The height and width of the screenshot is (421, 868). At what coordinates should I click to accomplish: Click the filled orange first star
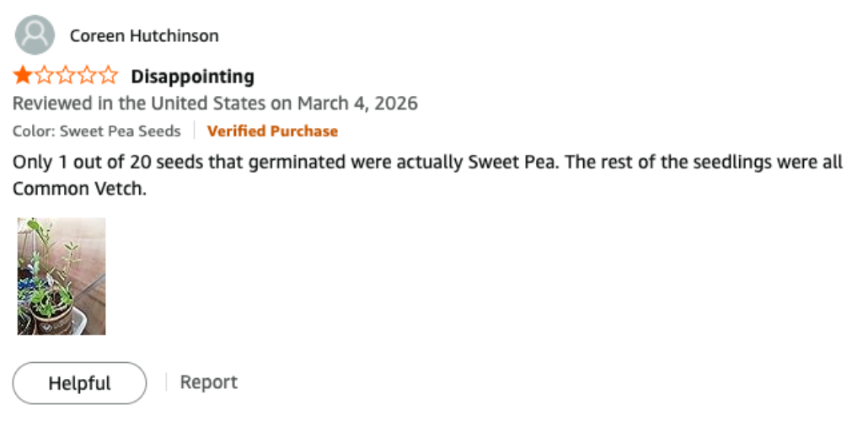pyautogui.click(x=23, y=77)
